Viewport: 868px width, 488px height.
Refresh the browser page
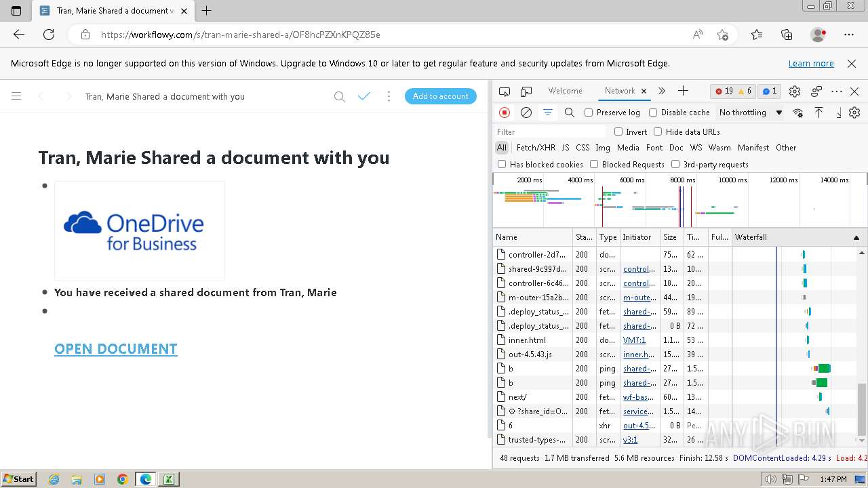[x=49, y=35]
